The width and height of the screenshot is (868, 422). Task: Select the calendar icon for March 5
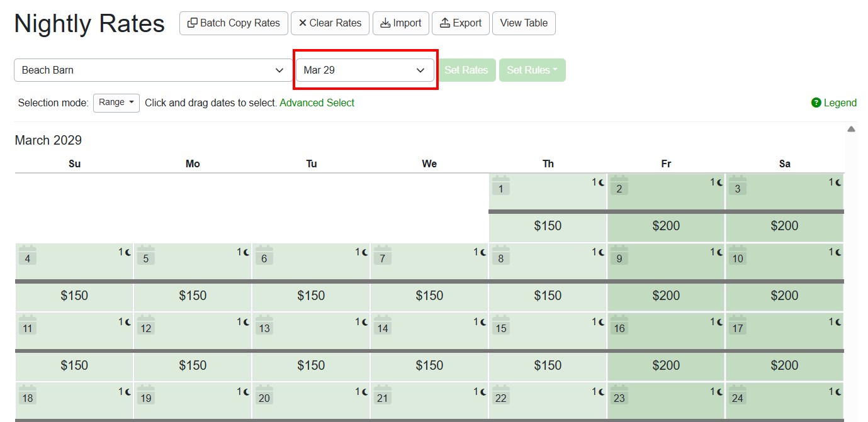click(146, 256)
